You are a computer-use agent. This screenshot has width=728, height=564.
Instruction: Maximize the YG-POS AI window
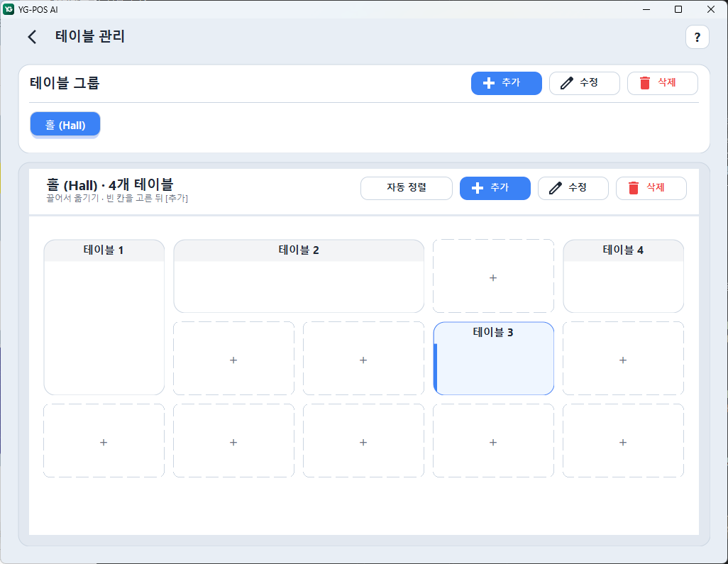678,9
